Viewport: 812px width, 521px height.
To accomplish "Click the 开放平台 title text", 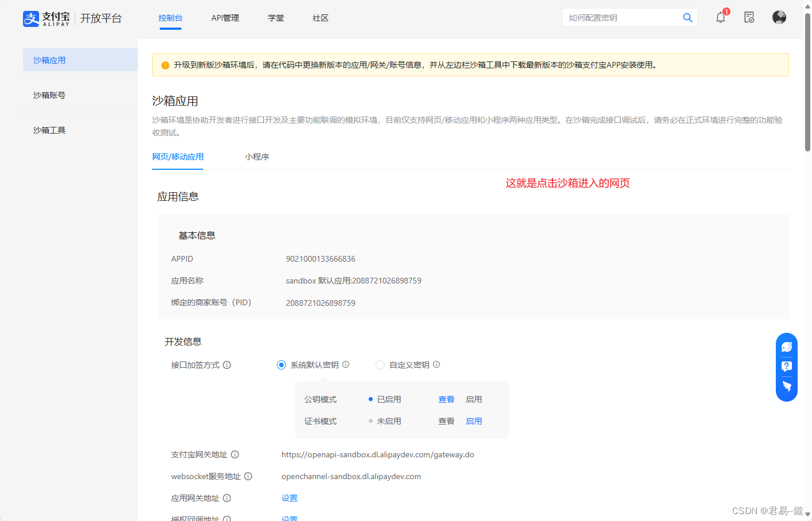I will pos(101,18).
